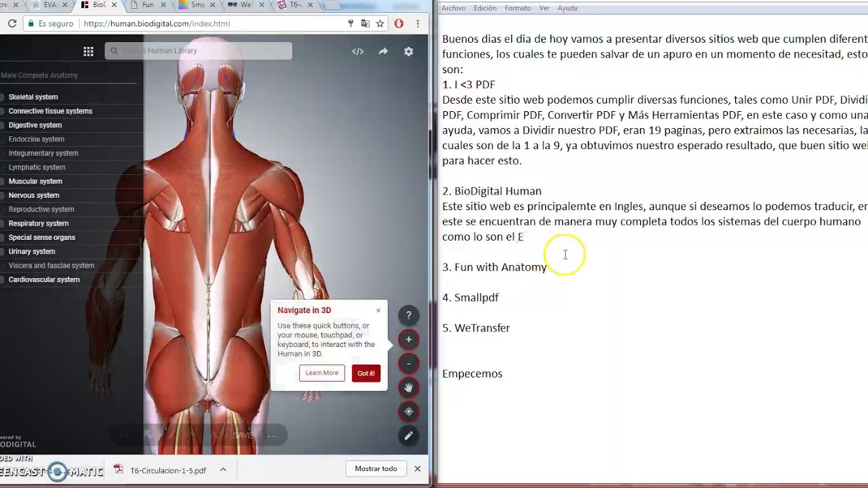Reload the page in Chrome
868x488 pixels.
click(x=12, y=23)
